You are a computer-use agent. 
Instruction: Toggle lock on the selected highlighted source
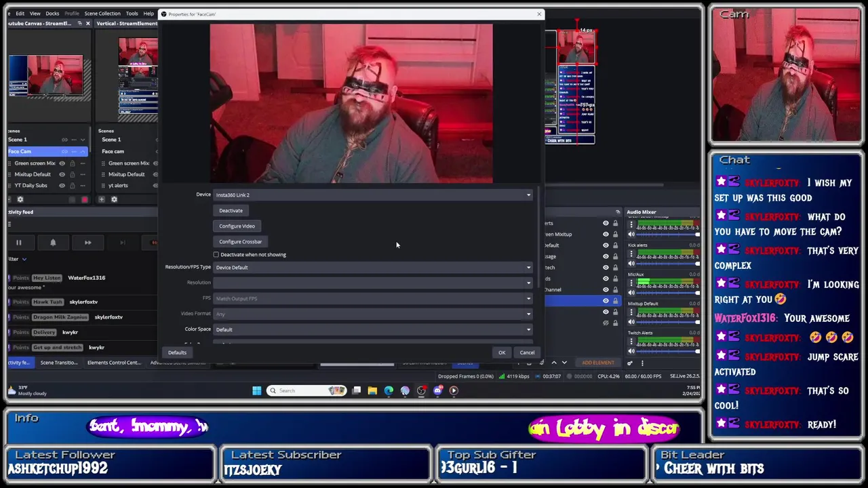pos(615,301)
